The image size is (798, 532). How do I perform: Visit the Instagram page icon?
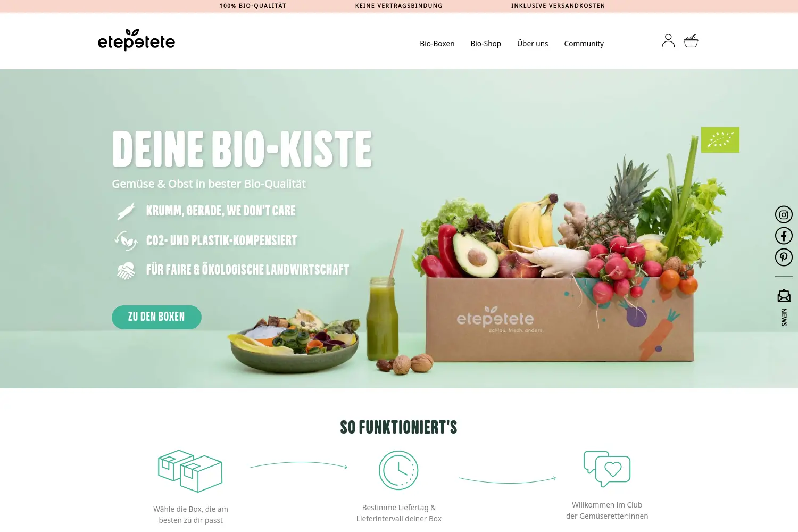point(784,214)
